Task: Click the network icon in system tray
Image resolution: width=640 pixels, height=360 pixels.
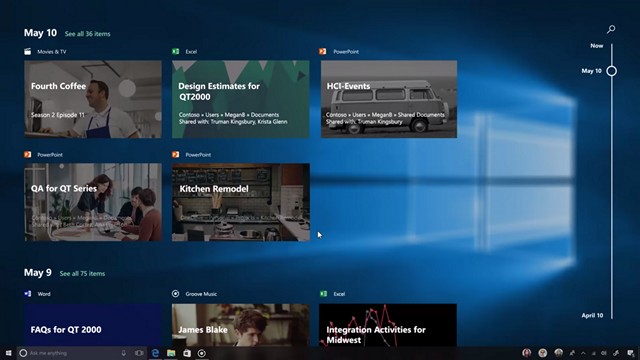Action: pos(593,353)
